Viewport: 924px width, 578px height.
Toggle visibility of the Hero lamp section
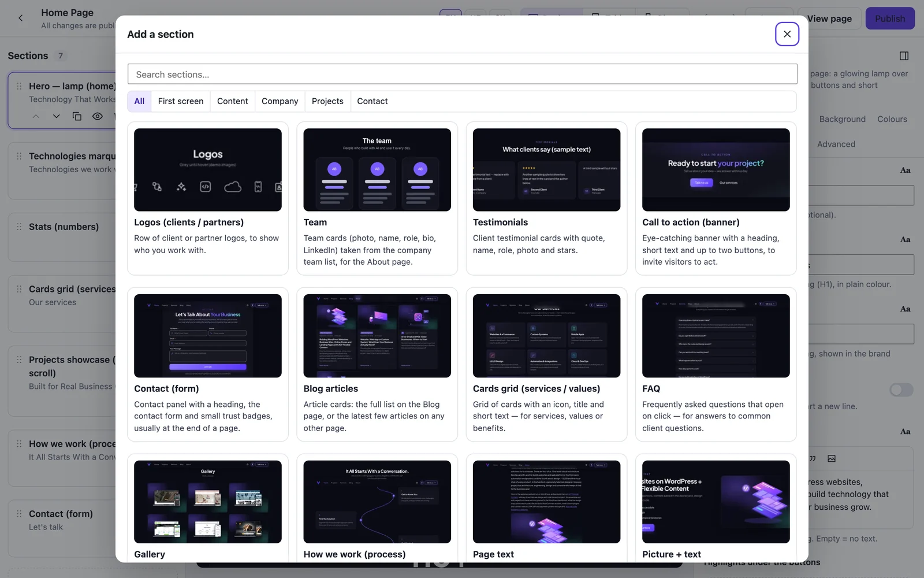(98, 116)
